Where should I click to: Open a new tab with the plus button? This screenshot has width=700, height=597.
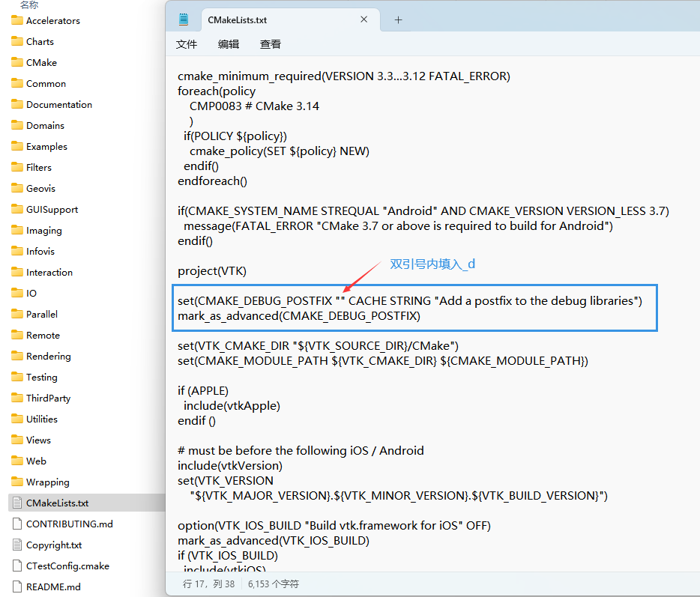pyautogui.click(x=396, y=19)
